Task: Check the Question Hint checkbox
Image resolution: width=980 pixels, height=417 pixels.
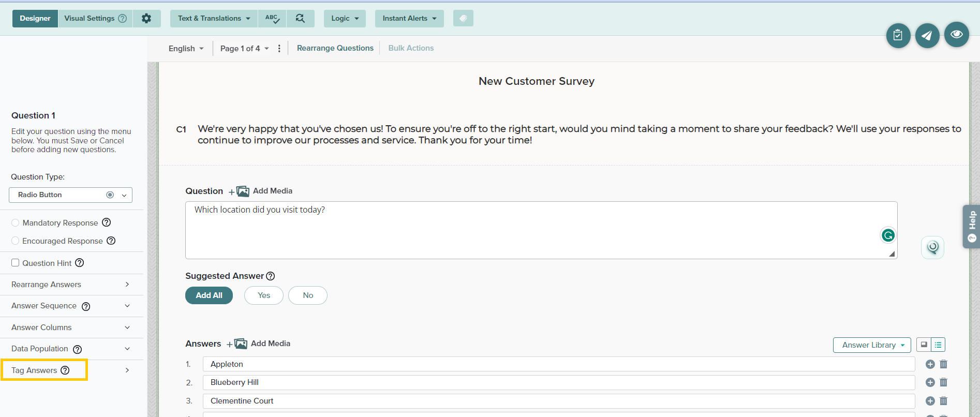Action: 16,263
